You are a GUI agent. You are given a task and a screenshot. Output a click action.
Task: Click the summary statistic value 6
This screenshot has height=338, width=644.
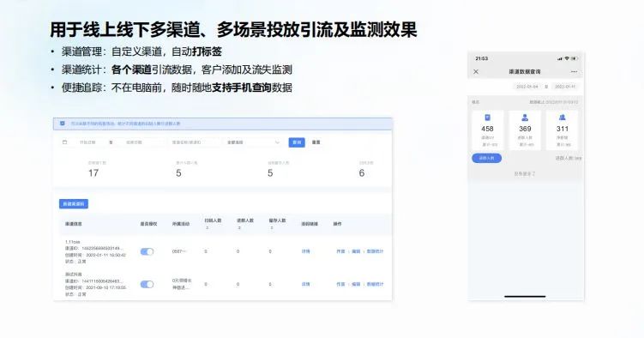361,173
